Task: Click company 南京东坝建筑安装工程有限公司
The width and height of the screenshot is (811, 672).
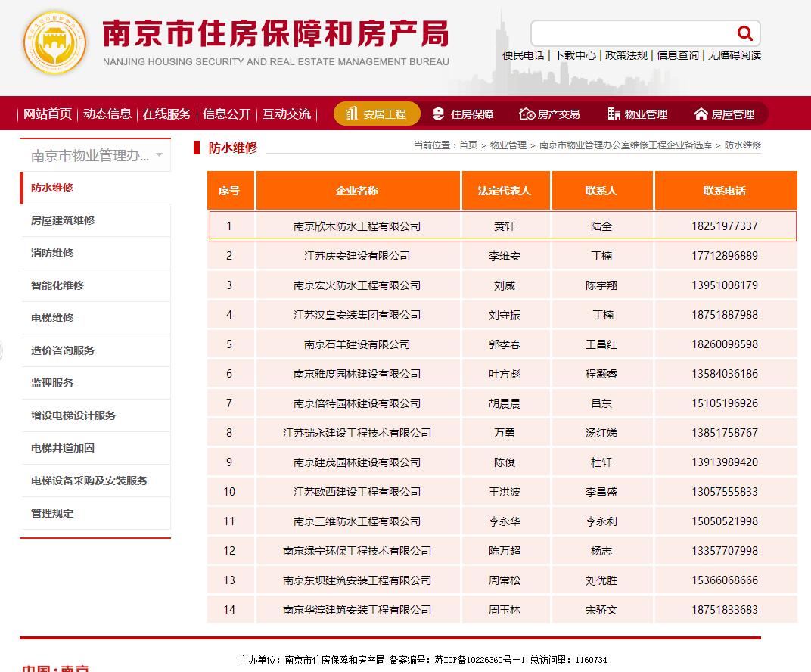Action: pos(357,580)
